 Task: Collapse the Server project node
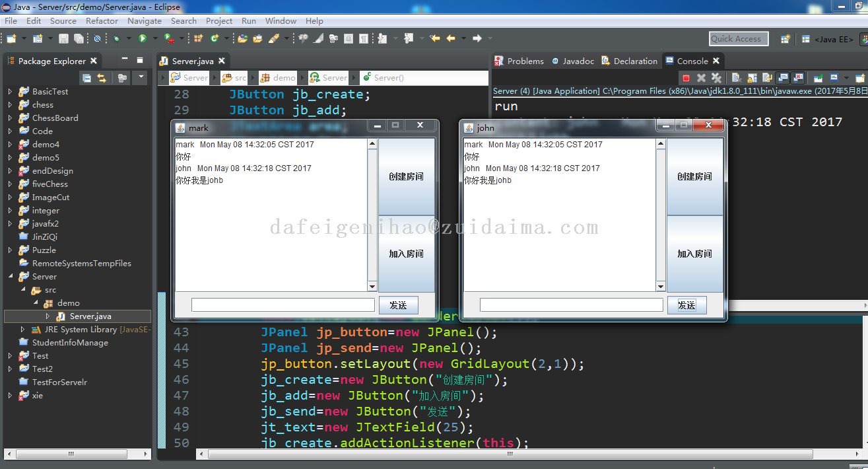point(10,276)
